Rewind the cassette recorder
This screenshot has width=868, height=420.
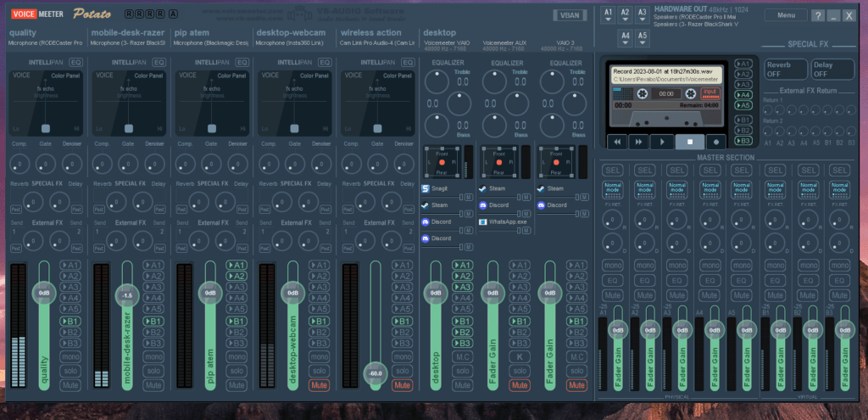pyautogui.click(x=617, y=142)
